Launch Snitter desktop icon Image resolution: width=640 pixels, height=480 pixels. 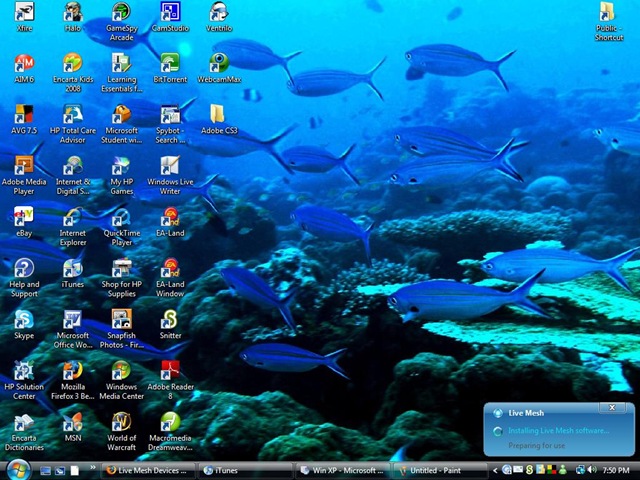(x=170, y=325)
